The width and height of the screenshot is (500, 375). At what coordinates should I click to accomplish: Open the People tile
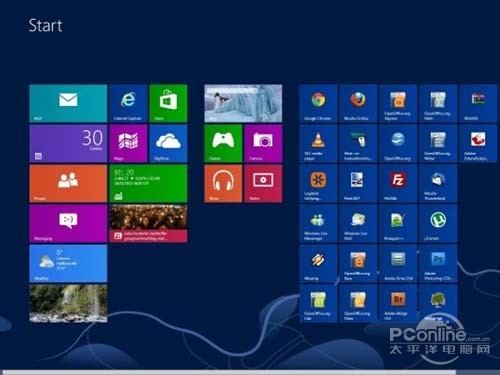click(x=68, y=183)
